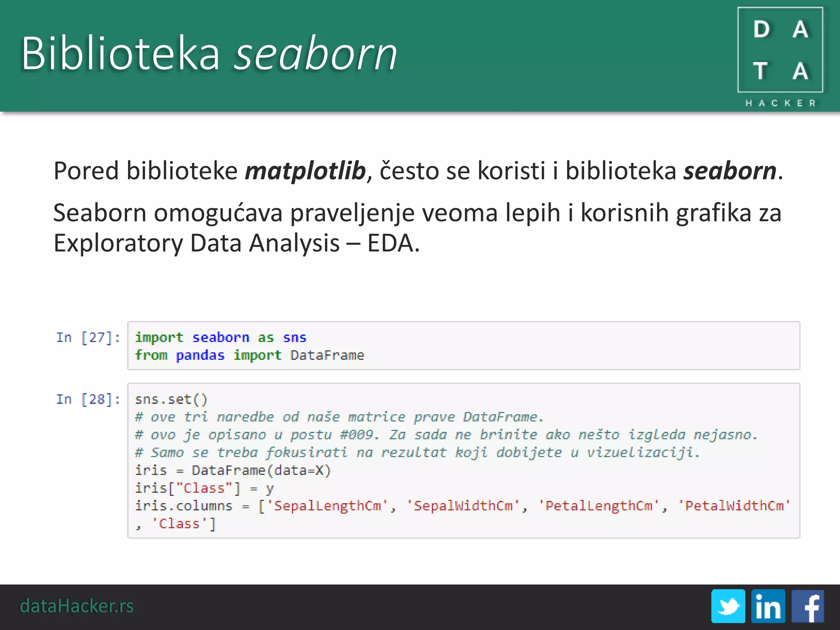Click the 'PetalWidthCm' string in code
The height and width of the screenshot is (630, 840).
[x=734, y=506]
